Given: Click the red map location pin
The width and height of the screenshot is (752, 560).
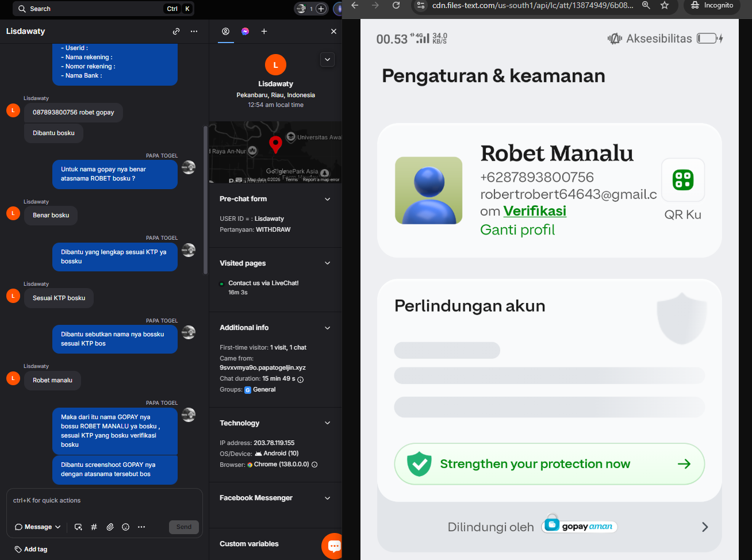Looking at the screenshot, I should tap(275, 144).
